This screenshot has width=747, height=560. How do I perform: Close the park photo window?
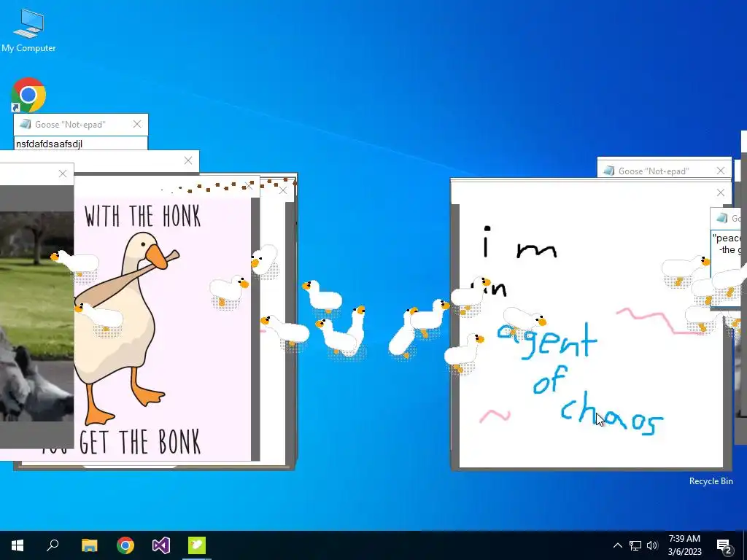pyautogui.click(x=63, y=174)
